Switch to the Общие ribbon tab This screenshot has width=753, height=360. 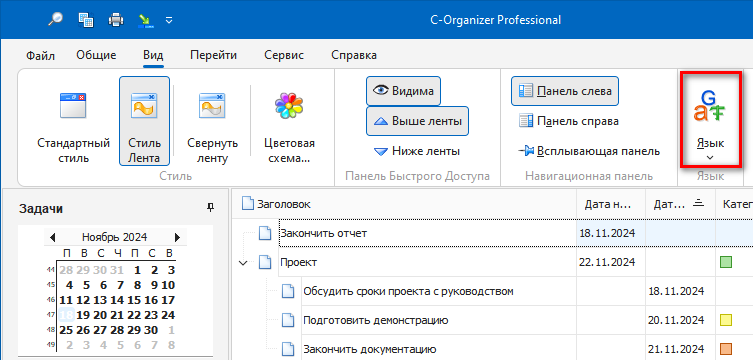[96, 55]
